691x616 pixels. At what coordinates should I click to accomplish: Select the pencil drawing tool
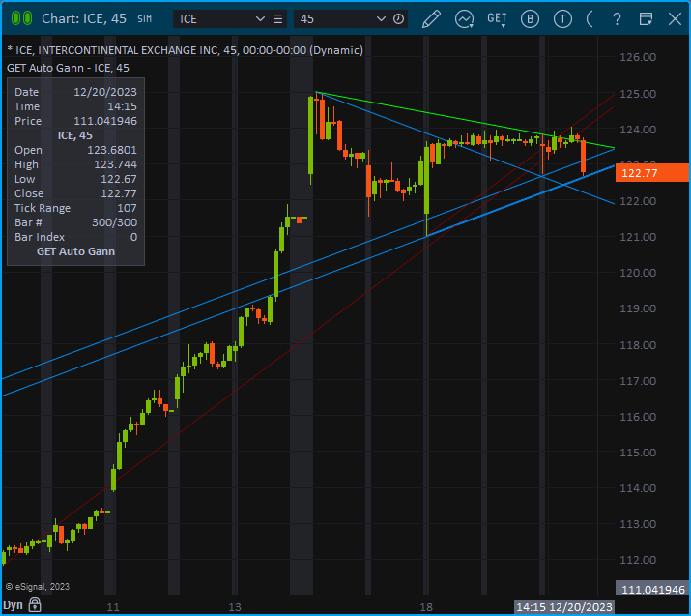(x=431, y=19)
